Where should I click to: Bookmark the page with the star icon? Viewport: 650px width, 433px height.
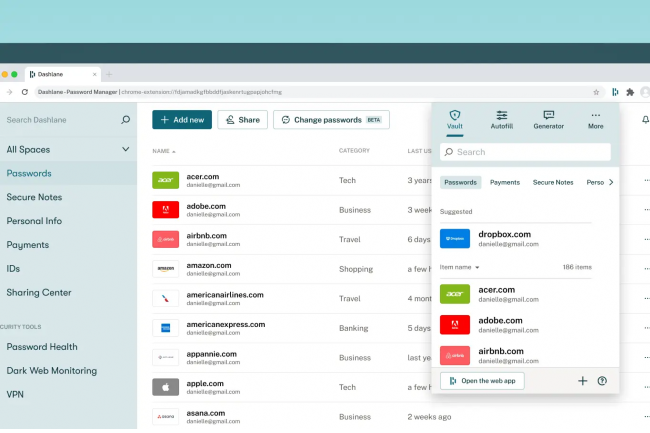[596, 92]
